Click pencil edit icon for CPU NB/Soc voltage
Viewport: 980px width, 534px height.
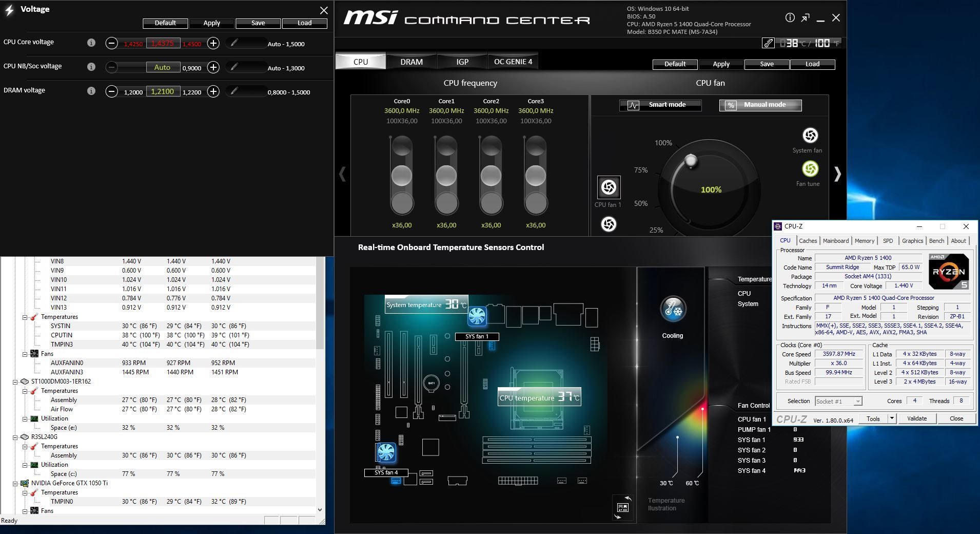click(x=234, y=67)
